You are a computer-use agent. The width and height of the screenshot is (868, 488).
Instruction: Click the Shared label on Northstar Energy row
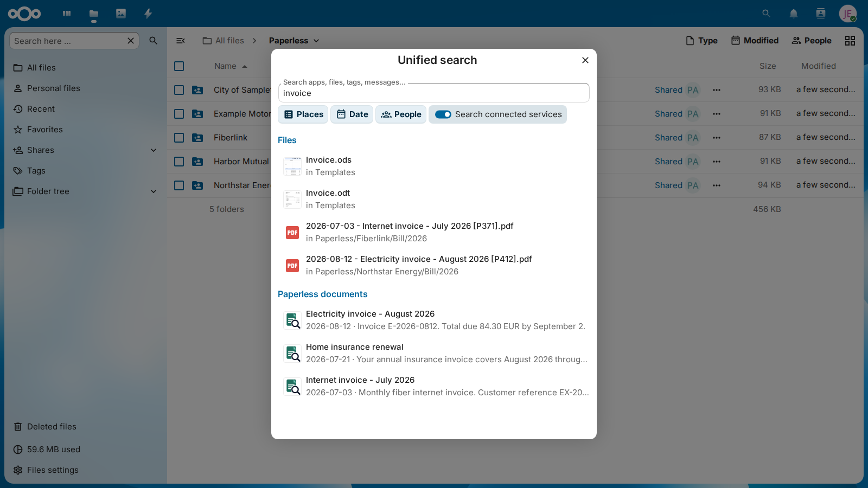(668, 185)
